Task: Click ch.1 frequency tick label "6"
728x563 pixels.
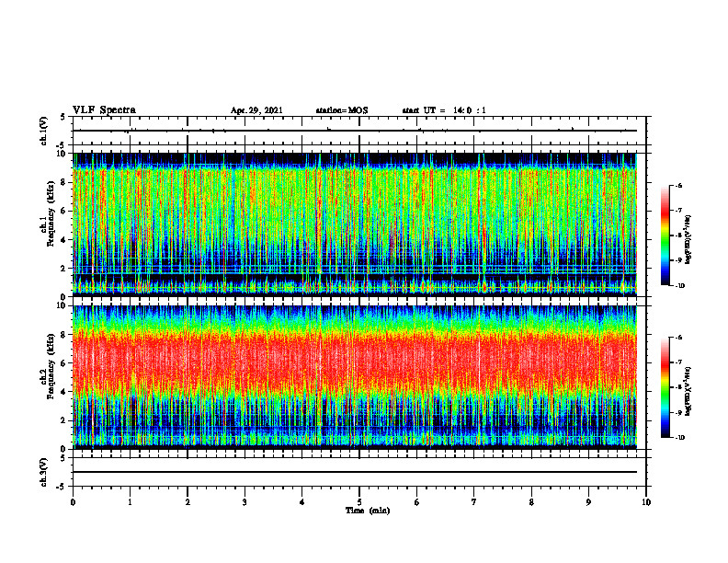Action: tap(64, 211)
